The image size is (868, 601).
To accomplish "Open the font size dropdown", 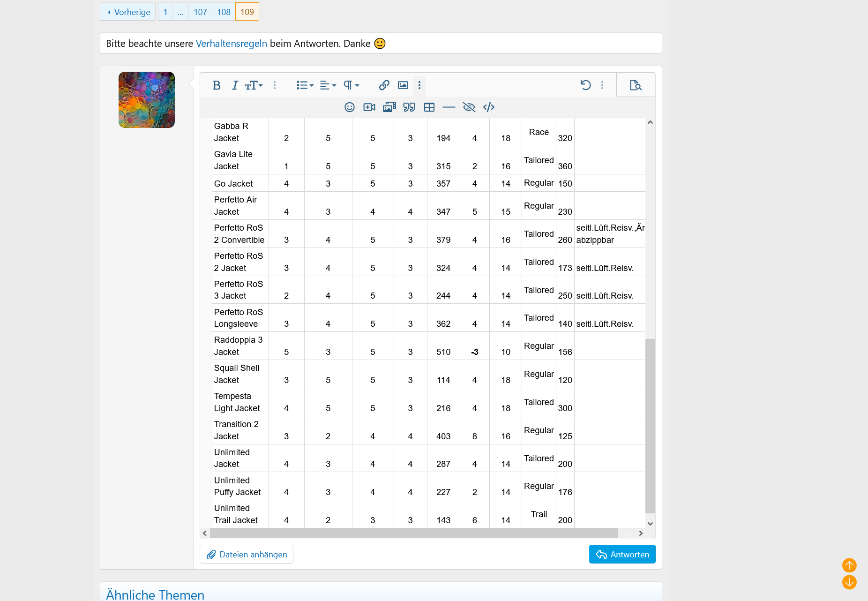I will point(254,85).
